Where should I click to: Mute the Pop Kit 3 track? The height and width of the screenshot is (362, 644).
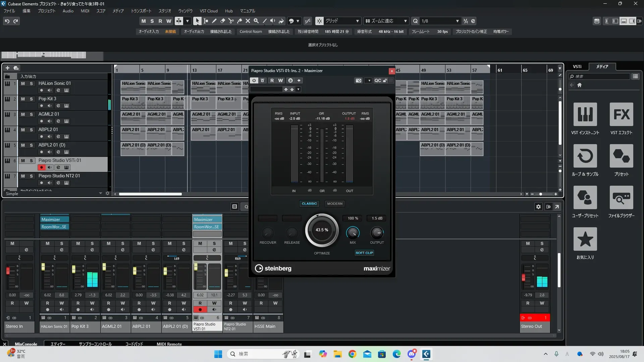(23, 99)
